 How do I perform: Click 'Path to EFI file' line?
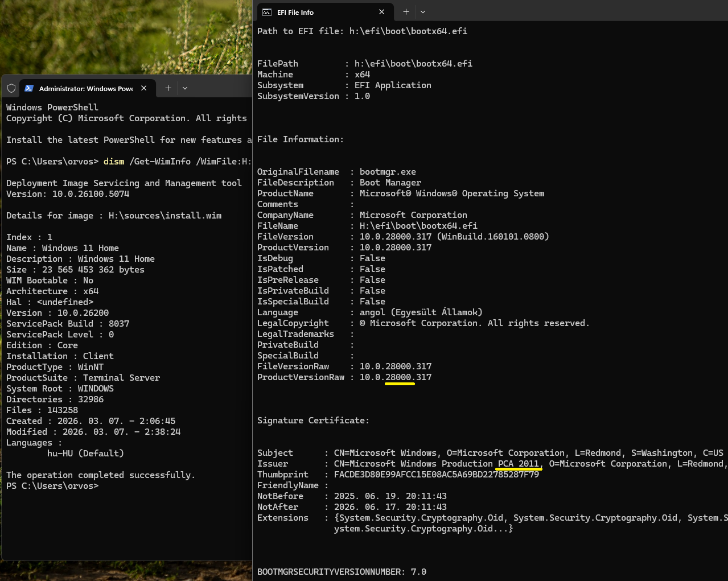click(362, 31)
